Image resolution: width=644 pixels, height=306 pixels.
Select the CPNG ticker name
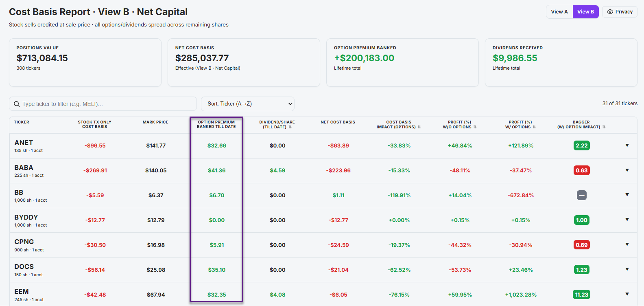pos(24,242)
